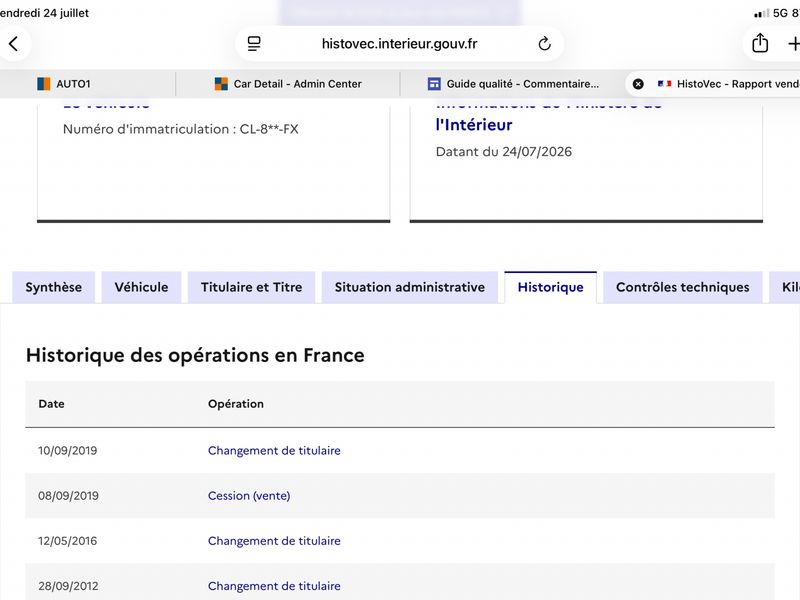The height and width of the screenshot is (600, 800).
Task: Open the Situation administrative tab
Action: point(410,287)
